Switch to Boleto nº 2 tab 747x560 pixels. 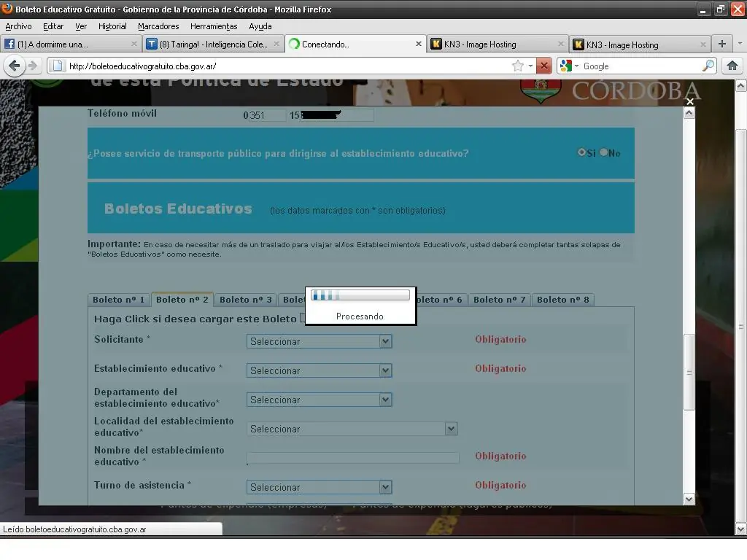tap(182, 300)
